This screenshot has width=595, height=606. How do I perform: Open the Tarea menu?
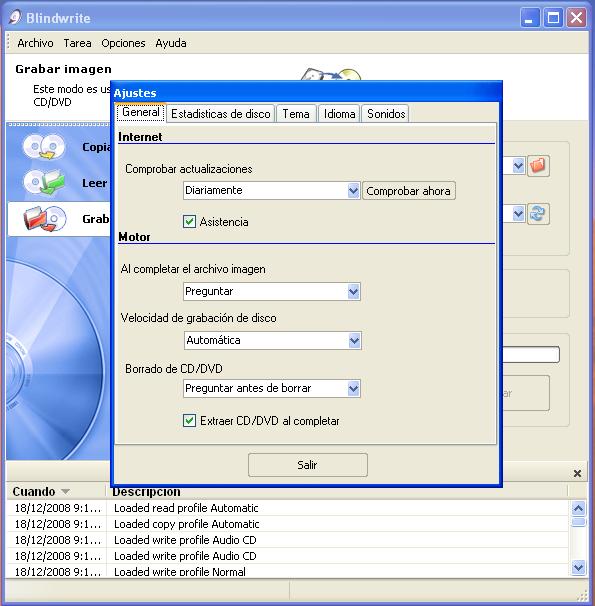pyautogui.click(x=77, y=43)
